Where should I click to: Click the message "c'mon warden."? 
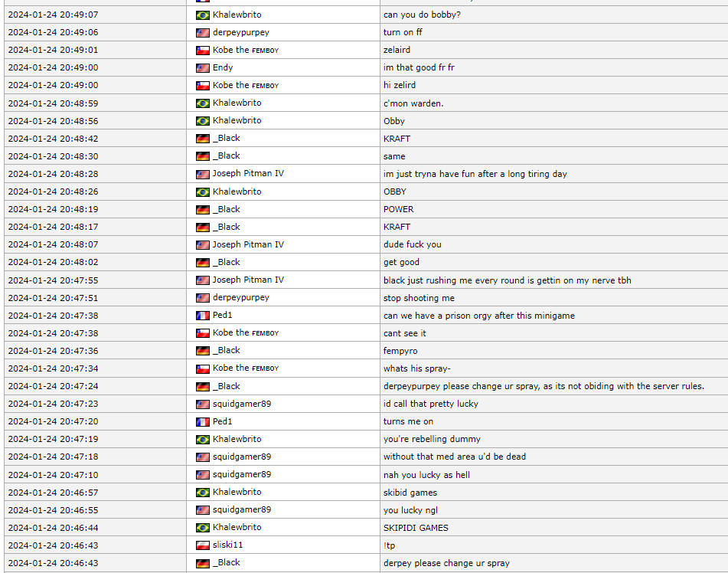tap(413, 103)
